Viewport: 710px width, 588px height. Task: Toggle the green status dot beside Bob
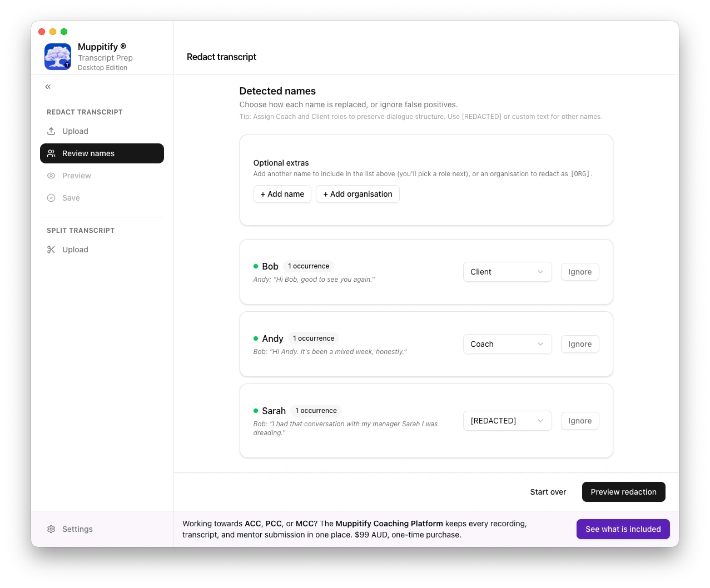point(256,266)
